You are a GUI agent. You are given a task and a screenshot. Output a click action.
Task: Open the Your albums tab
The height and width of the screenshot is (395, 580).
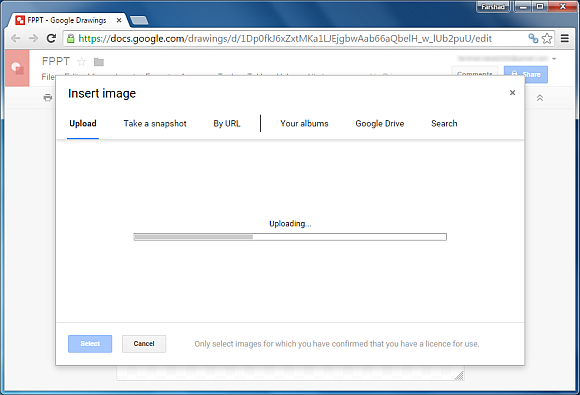tap(304, 124)
